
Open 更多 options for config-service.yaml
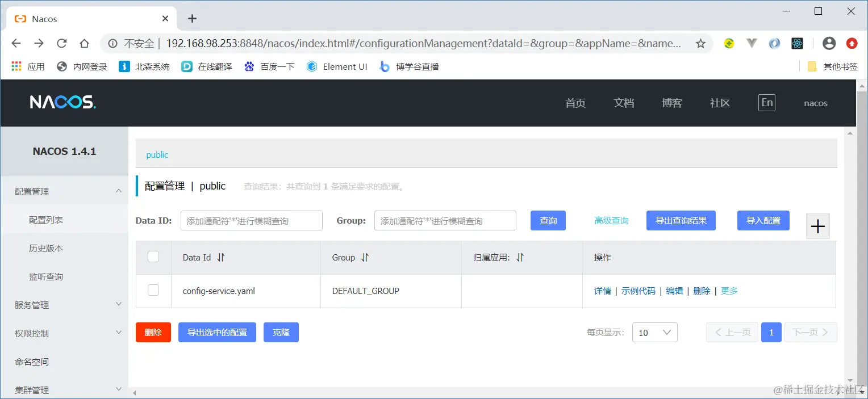click(x=729, y=291)
